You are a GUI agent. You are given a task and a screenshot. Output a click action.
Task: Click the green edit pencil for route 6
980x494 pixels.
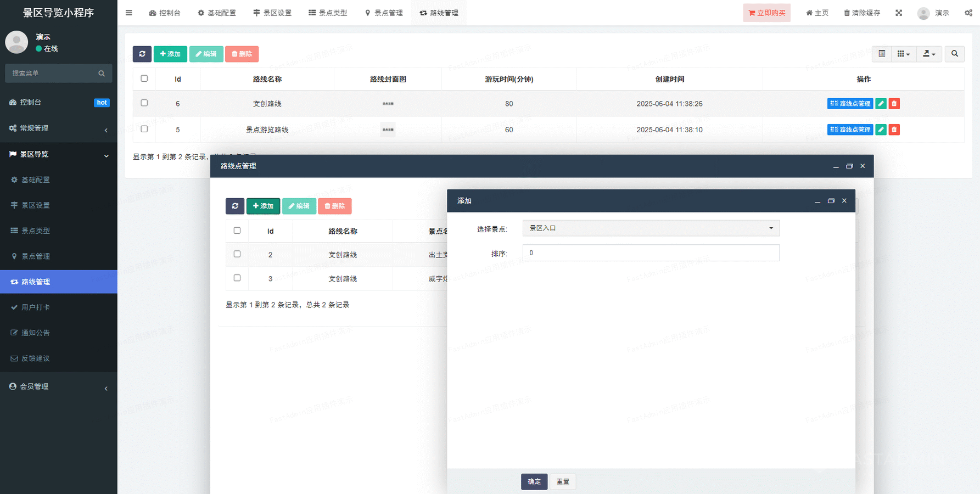tap(881, 104)
